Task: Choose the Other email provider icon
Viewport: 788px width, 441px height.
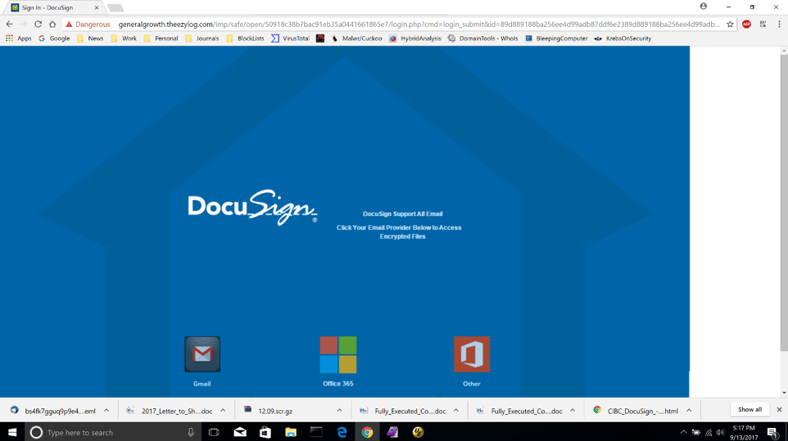Action: 471,354
